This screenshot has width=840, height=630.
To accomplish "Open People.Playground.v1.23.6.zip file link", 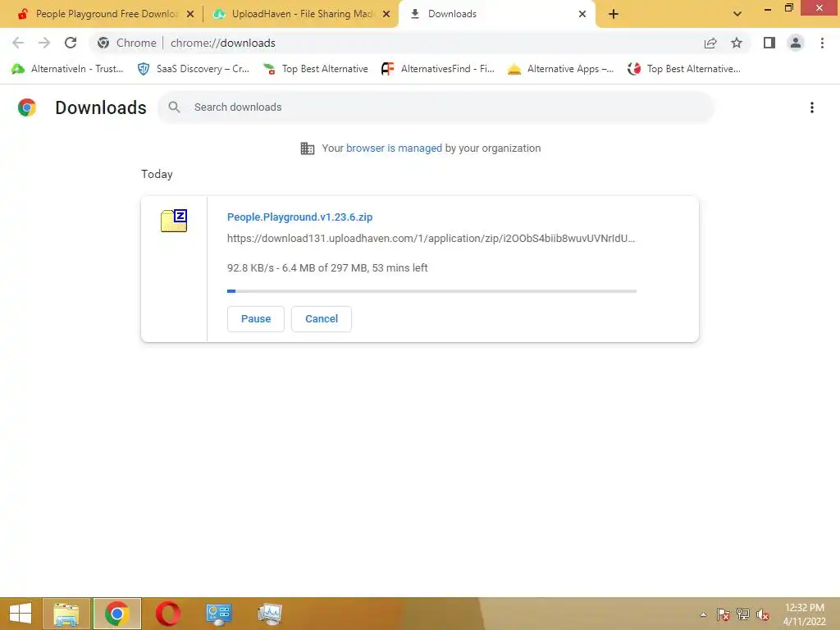I will [299, 217].
